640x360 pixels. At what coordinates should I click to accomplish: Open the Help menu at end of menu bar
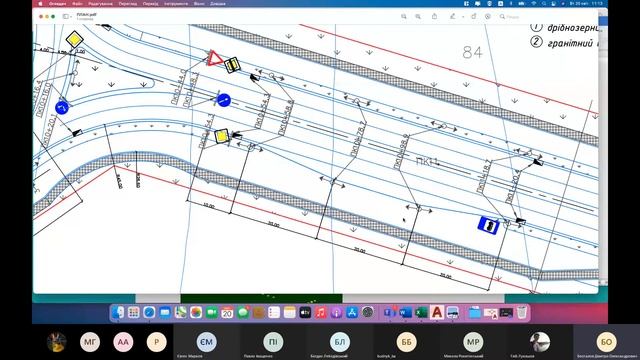(218, 4)
